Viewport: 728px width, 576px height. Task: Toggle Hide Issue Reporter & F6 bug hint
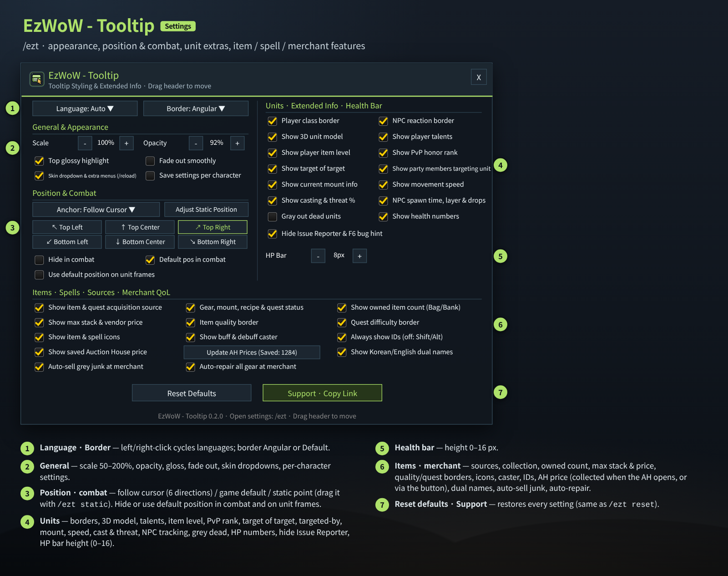tap(273, 234)
